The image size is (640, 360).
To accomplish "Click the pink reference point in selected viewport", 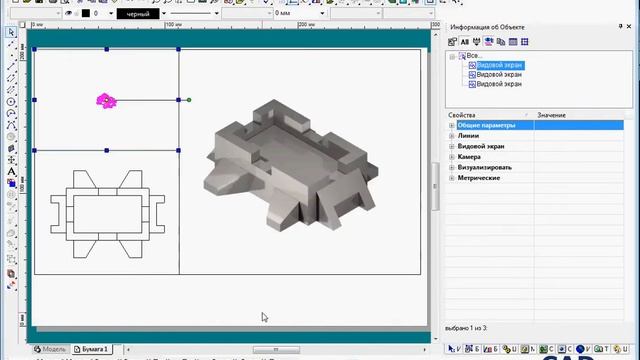I will tap(106, 101).
